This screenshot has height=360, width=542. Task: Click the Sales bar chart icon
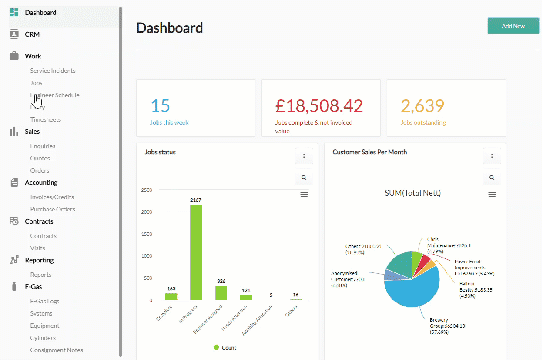[x=14, y=131]
